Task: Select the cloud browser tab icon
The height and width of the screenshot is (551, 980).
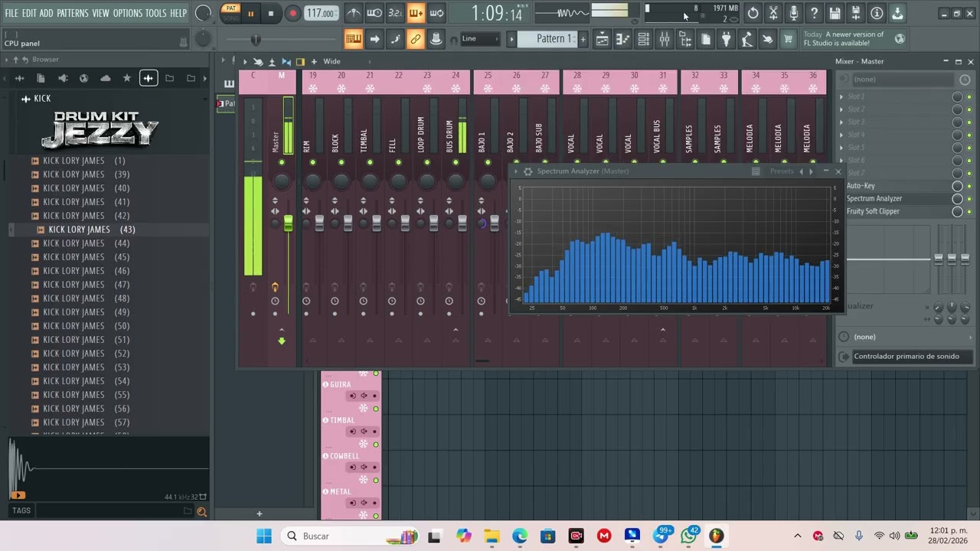Action: (106, 78)
